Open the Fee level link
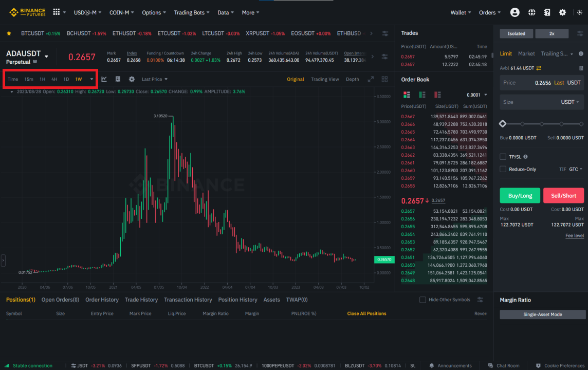 pos(575,235)
